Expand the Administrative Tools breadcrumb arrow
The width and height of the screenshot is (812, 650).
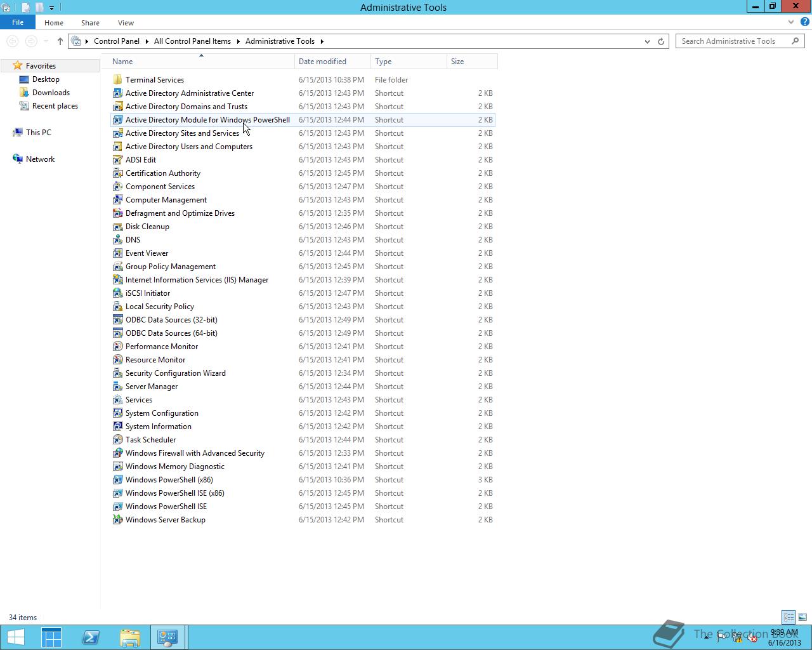point(322,41)
